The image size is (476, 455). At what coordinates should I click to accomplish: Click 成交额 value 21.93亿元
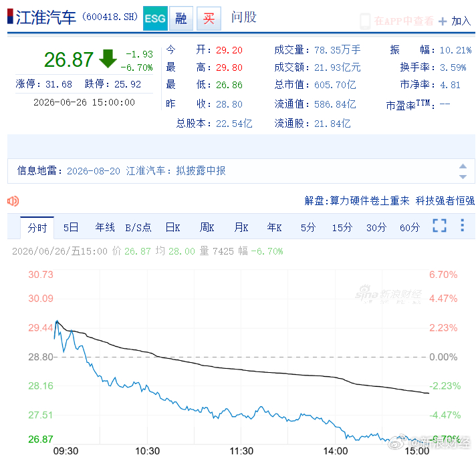click(337, 67)
